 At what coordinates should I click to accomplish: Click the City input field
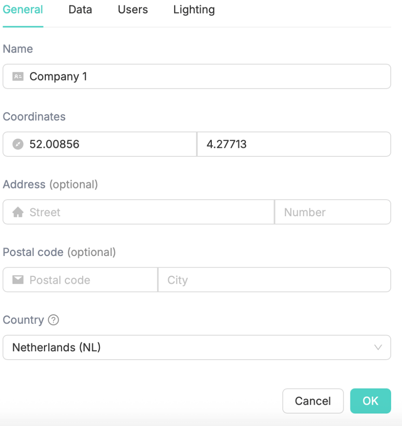coord(274,280)
